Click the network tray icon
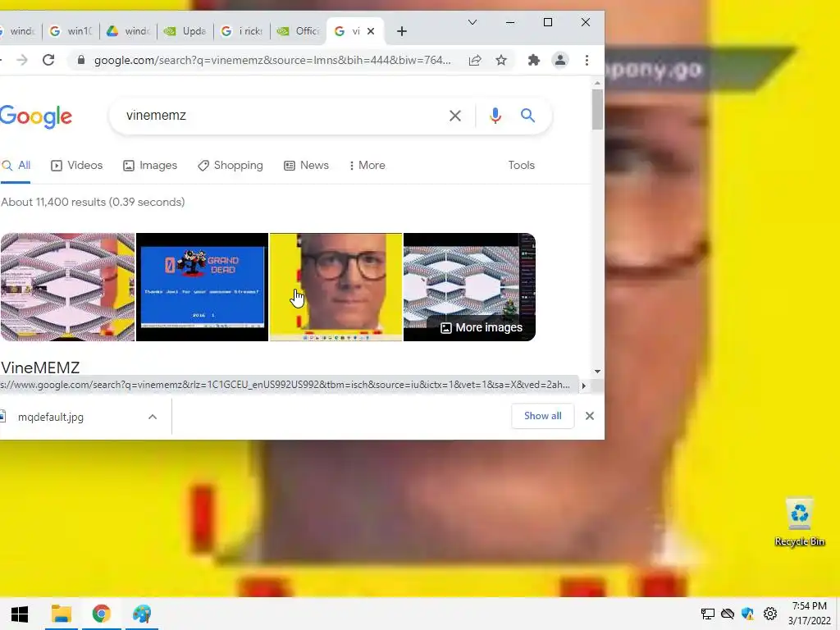840x630 pixels. tap(708, 614)
